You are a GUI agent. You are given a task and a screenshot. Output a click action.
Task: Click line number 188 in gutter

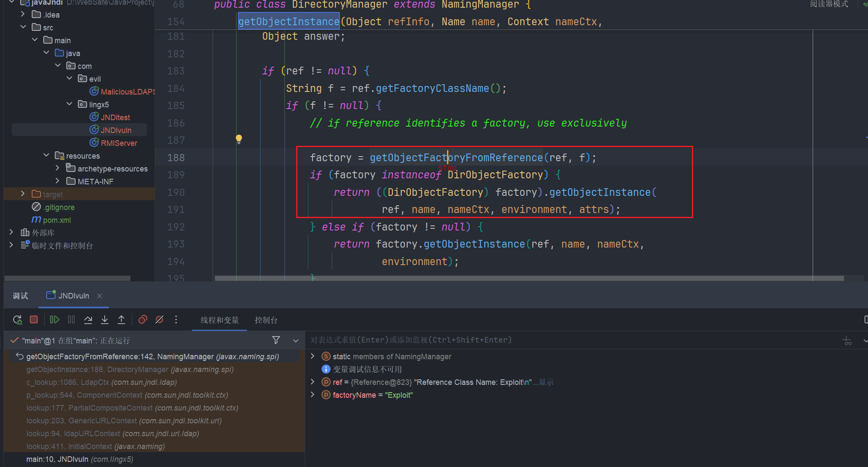tap(176, 158)
